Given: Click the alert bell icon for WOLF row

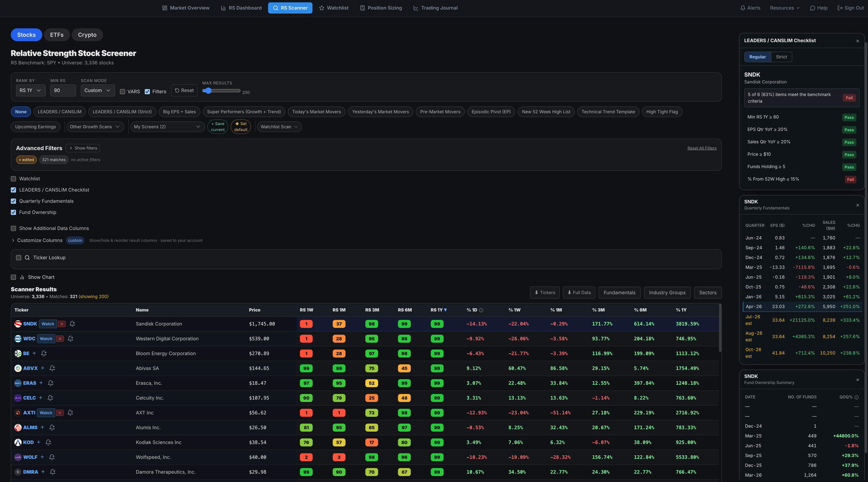Looking at the screenshot, I should pyautogui.click(x=52, y=457).
